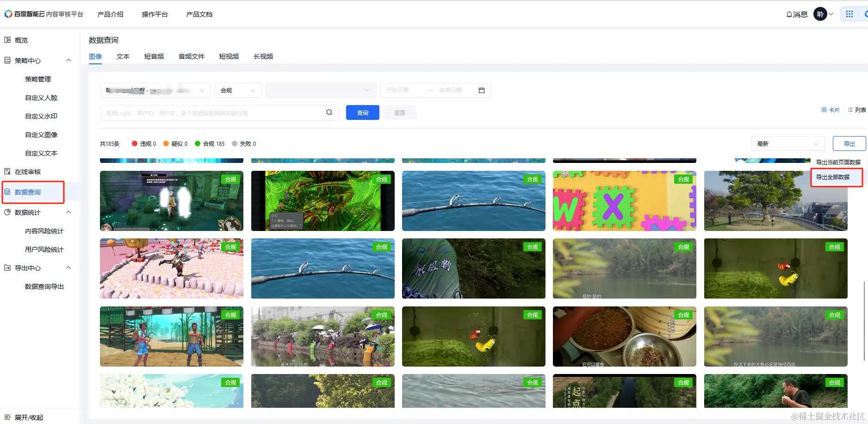The width and height of the screenshot is (868, 424).
Task: Expand the account menu chevron beside the avatar
Action: pyautogui.click(x=831, y=14)
